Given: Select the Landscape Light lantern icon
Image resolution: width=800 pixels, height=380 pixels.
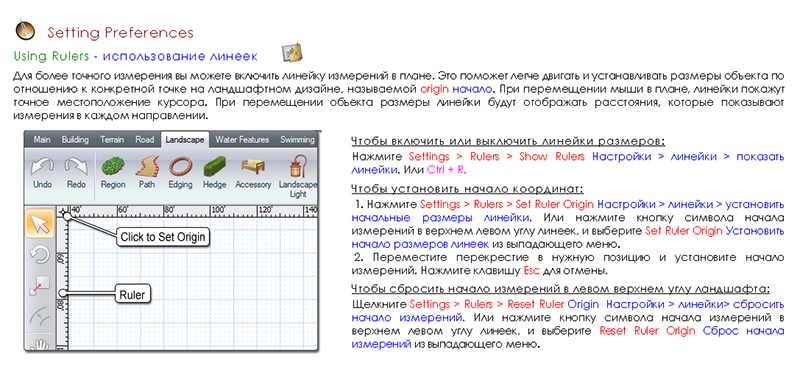Looking at the screenshot, I should click(298, 166).
